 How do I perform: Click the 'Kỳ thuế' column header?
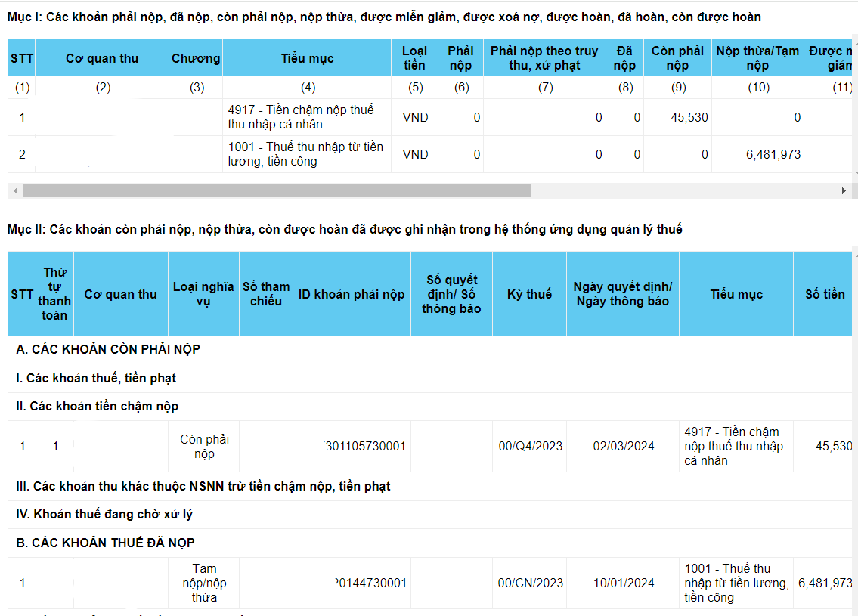click(529, 294)
